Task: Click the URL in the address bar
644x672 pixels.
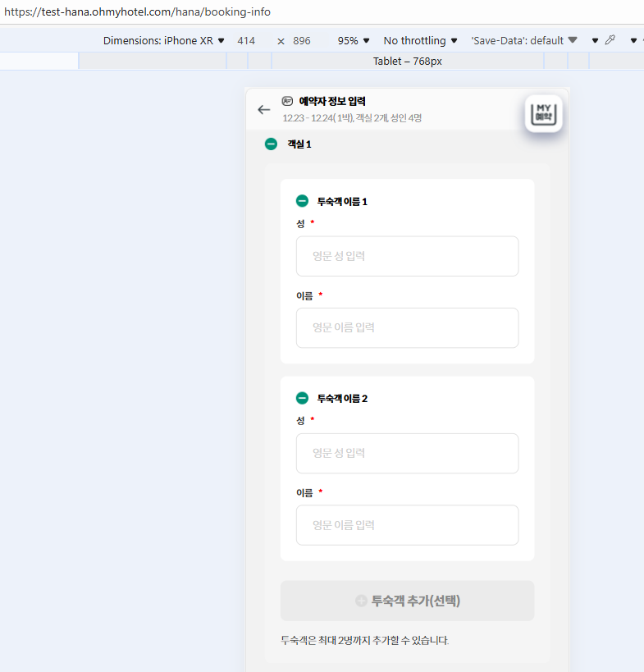Action: click(138, 11)
